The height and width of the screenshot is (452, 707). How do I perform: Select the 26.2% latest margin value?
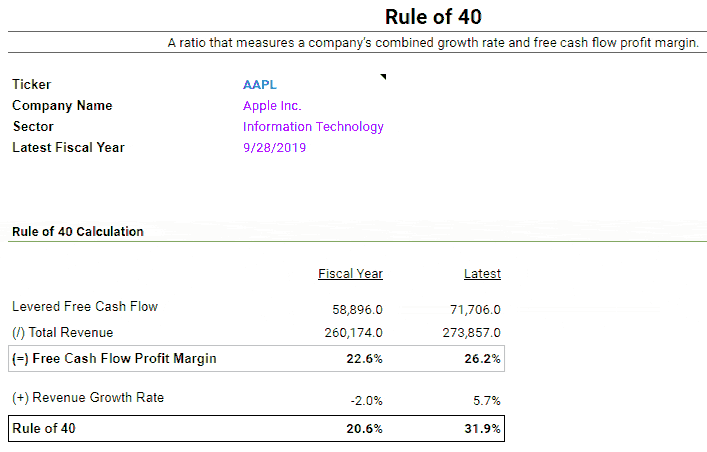coord(482,359)
